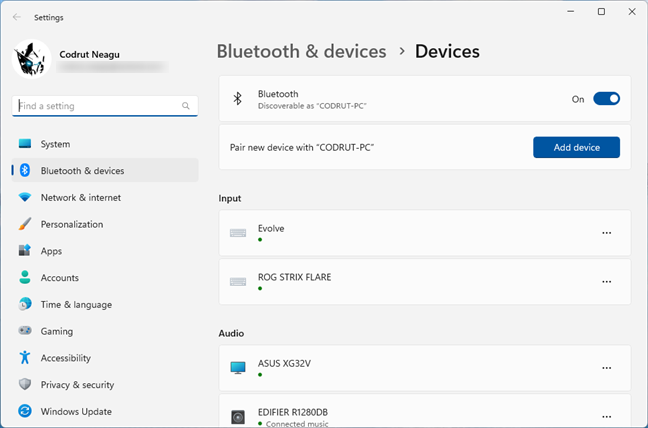
Task: Click the Input section heading
Action: [230, 198]
